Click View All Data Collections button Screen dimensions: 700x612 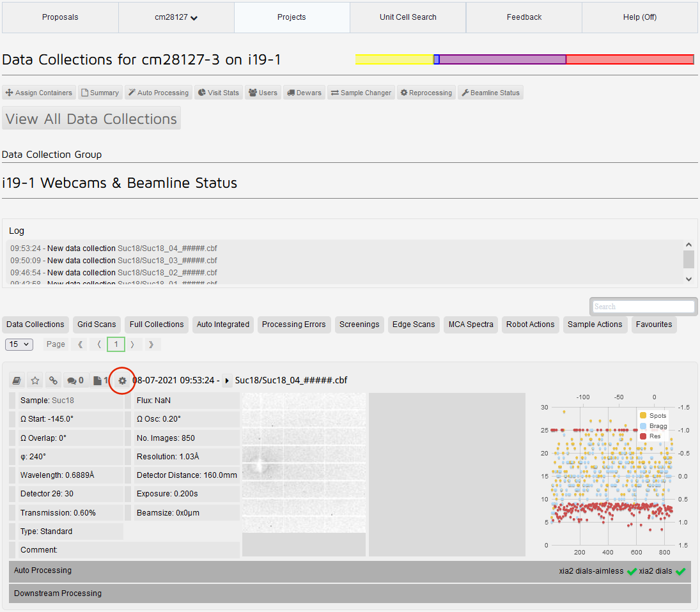click(x=91, y=119)
